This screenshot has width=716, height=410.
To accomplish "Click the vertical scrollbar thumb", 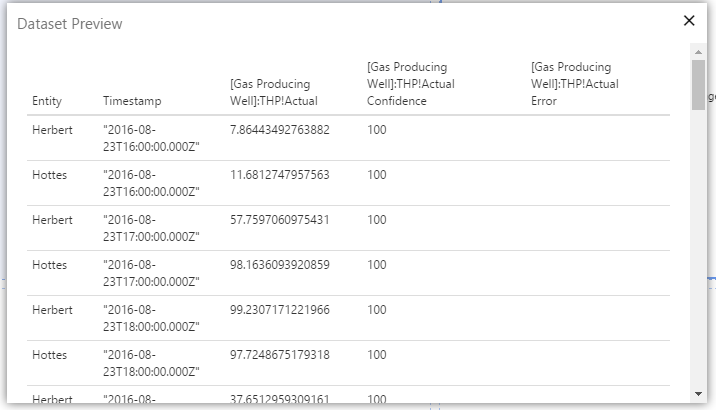I will [698, 83].
